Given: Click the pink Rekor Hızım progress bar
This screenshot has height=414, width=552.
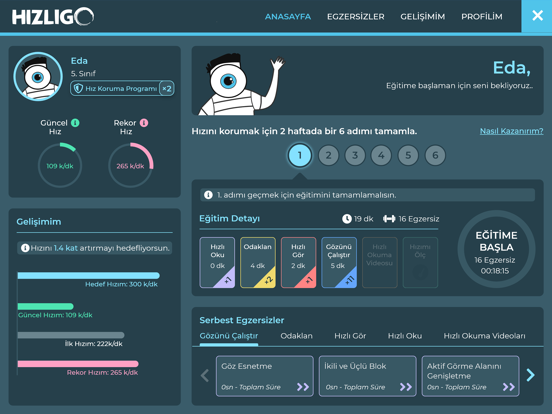Looking at the screenshot, I should point(78,364).
